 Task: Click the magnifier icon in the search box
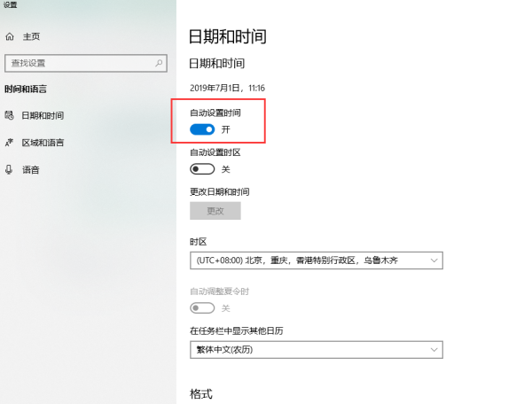(160, 63)
